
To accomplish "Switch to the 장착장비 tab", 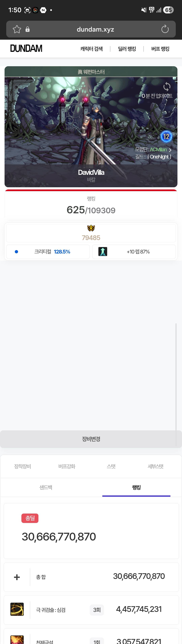I will (23, 466).
